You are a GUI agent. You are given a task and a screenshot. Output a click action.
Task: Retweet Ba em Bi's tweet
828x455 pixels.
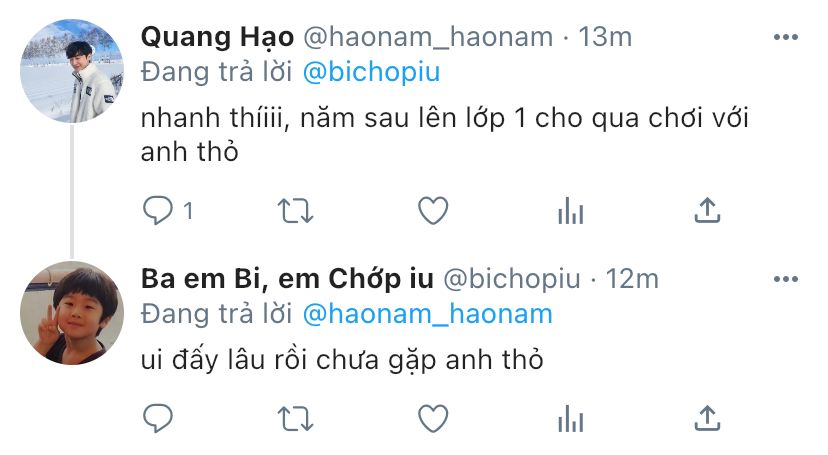pos(296,419)
